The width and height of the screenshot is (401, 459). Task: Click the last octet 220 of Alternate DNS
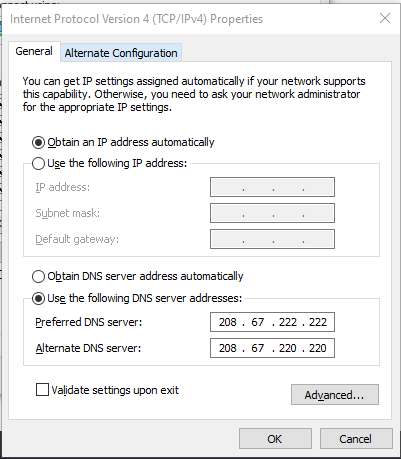pyautogui.click(x=318, y=348)
